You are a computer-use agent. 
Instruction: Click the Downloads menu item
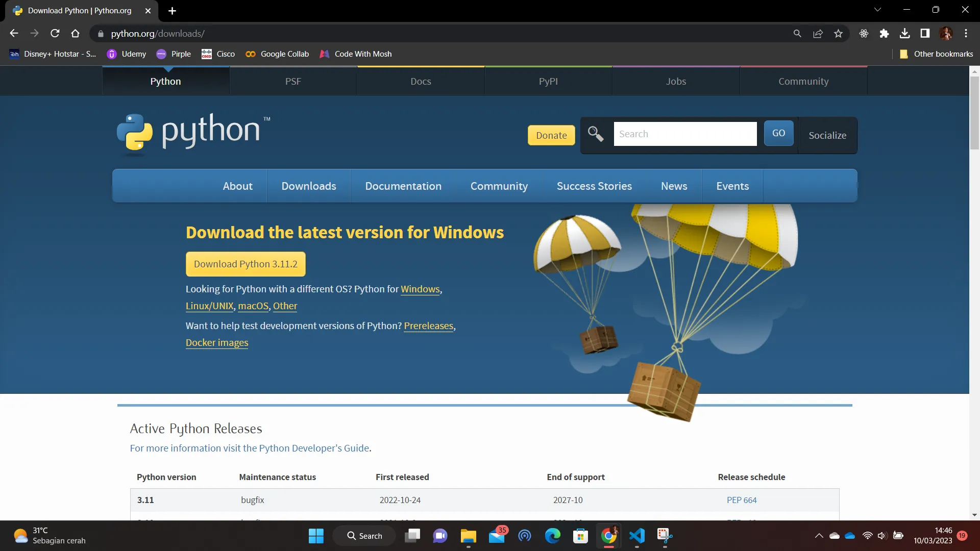click(309, 186)
